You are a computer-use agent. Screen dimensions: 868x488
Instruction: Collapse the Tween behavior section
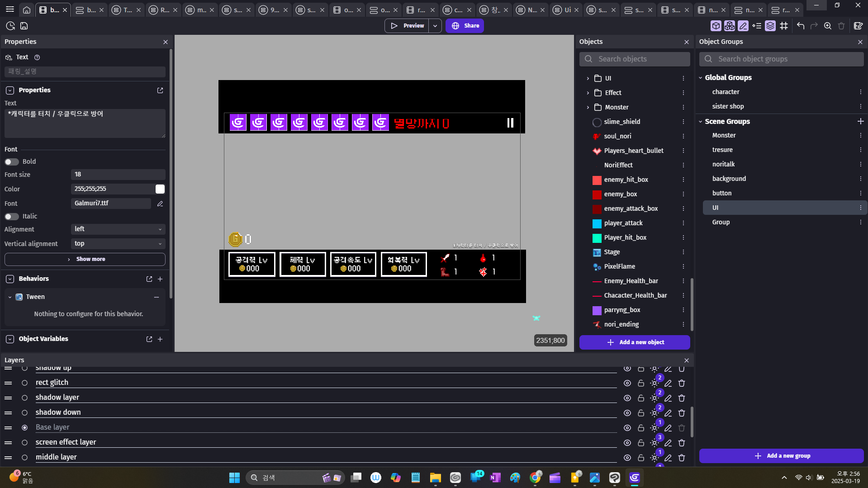click(x=10, y=297)
